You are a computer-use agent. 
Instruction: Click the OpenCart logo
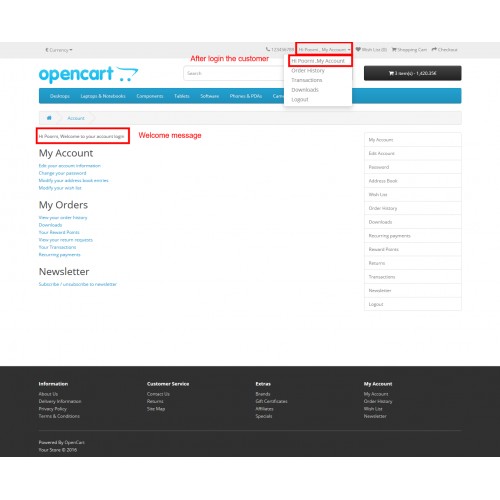pos(88,74)
